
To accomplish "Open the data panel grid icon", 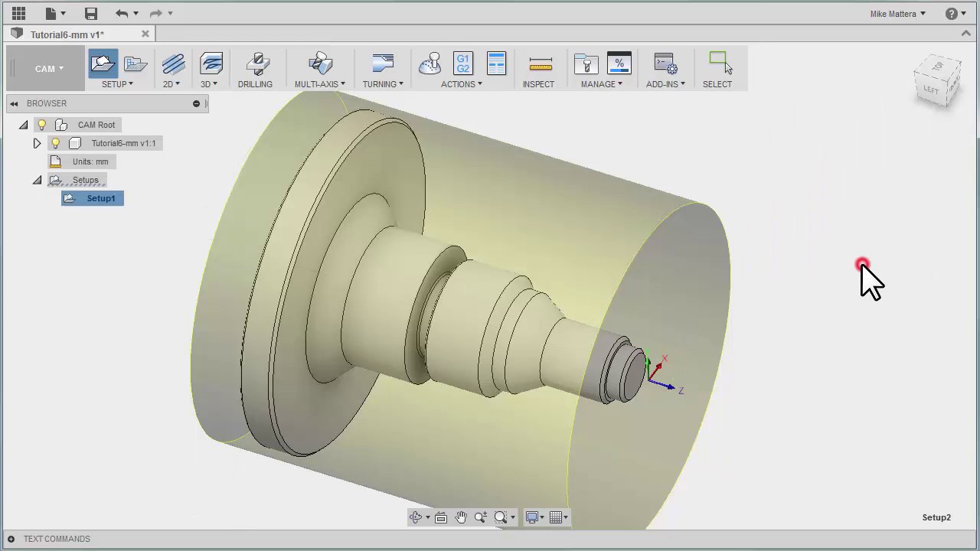I will (x=18, y=13).
